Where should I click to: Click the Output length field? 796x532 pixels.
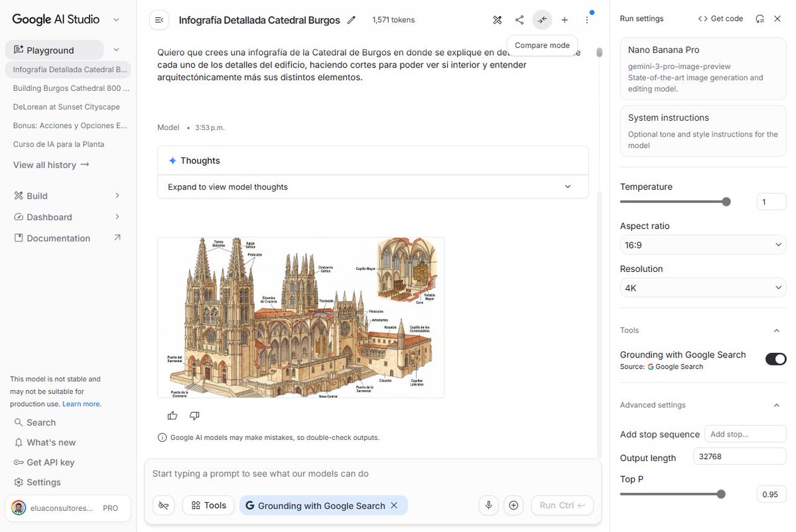click(740, 456)
